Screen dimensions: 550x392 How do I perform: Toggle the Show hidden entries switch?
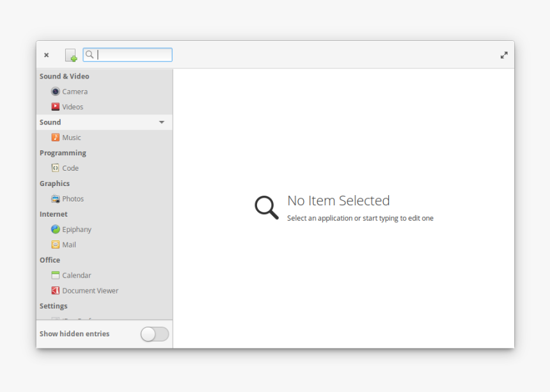(154, 333)
